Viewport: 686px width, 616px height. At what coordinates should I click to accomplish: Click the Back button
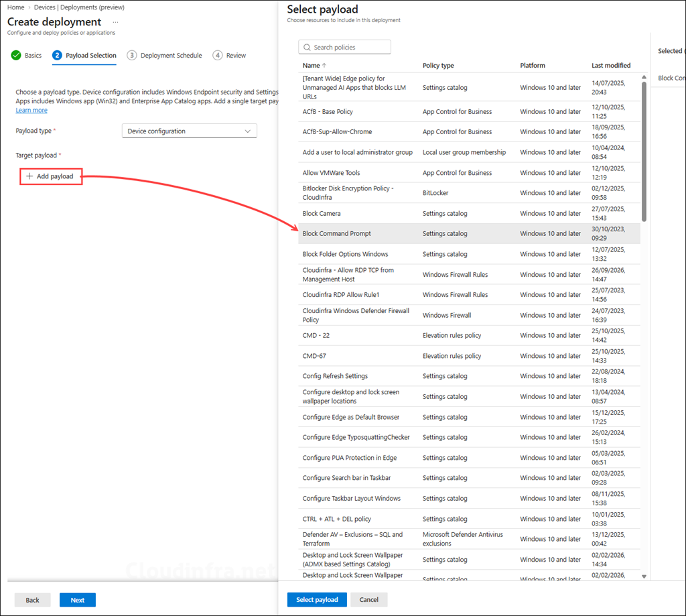[32, 600]
